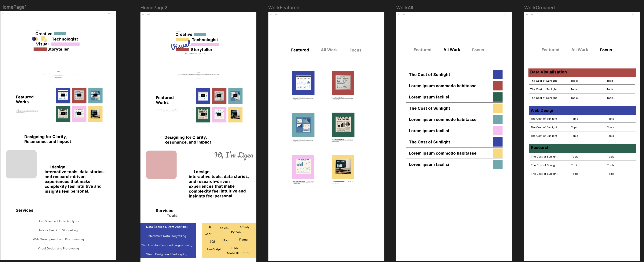The image size is (644, 262).
Task: Select the gray rounded placeholder in HomePage1
Action: pyautogui.click(x=21, y=164)
